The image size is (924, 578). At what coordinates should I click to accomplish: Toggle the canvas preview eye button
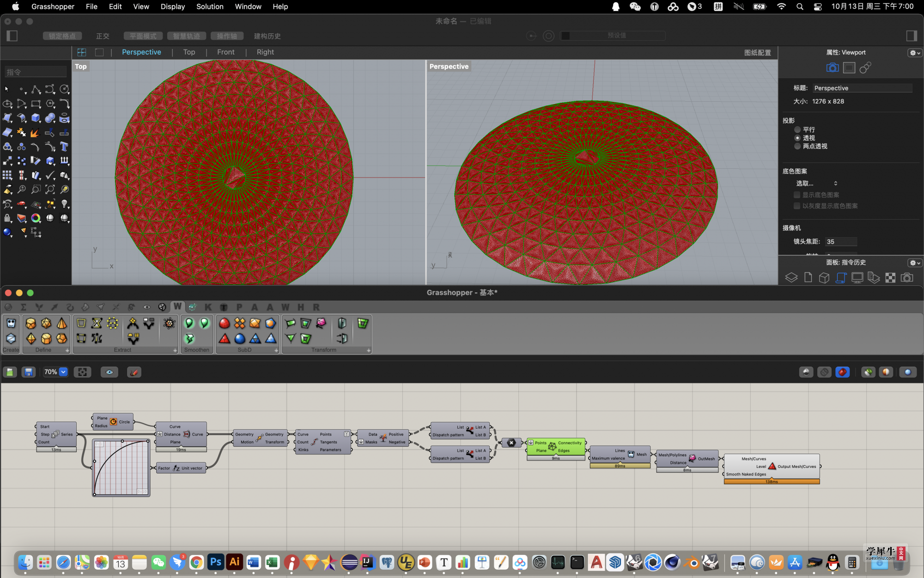[109, 372]
